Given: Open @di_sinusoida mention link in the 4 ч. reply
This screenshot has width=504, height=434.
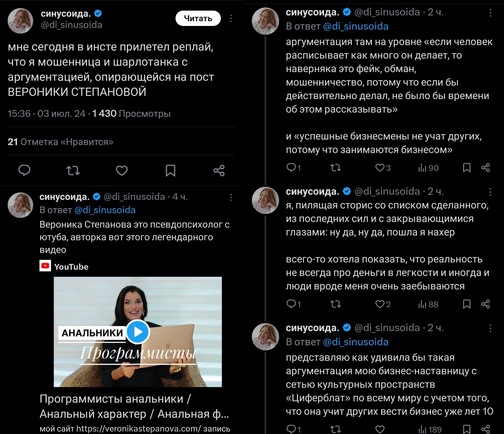Looking at the screenshot, I should click(x=105, y=210).
